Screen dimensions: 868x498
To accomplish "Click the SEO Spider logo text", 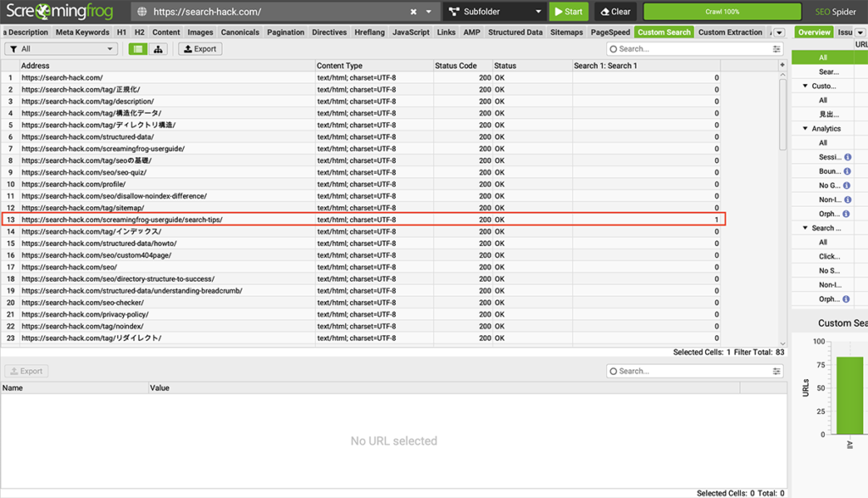I will point(835,12).
